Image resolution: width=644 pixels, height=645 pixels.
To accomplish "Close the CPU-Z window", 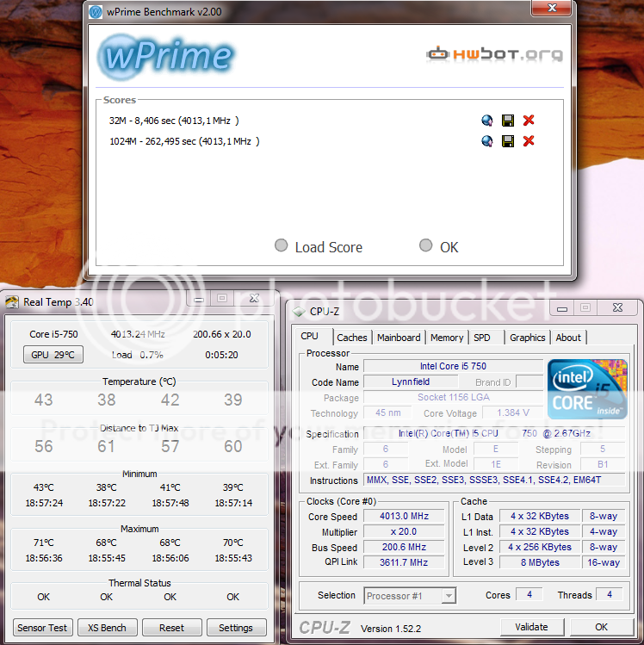I will (x=617, y=307).
